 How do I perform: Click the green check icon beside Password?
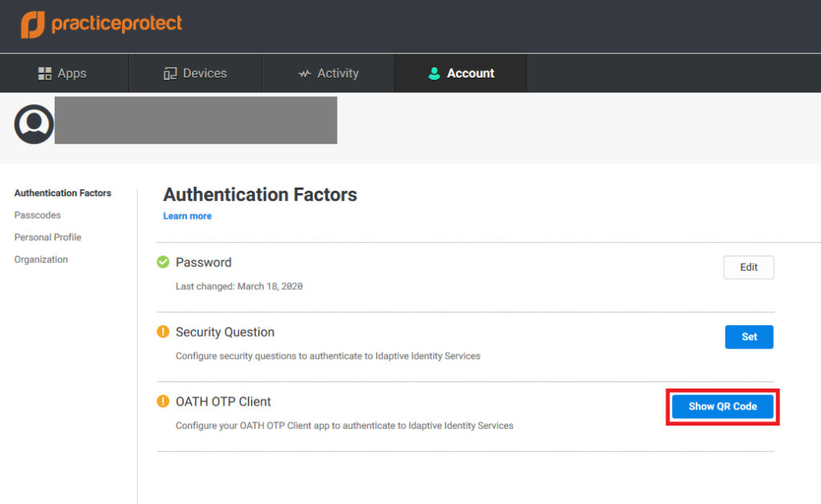tap(163, 262)
